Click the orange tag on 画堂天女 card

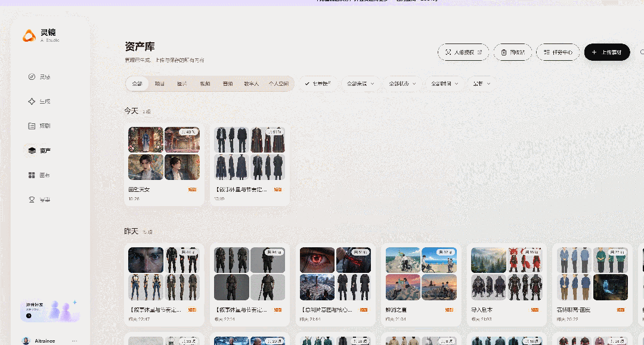click(192, 189)
